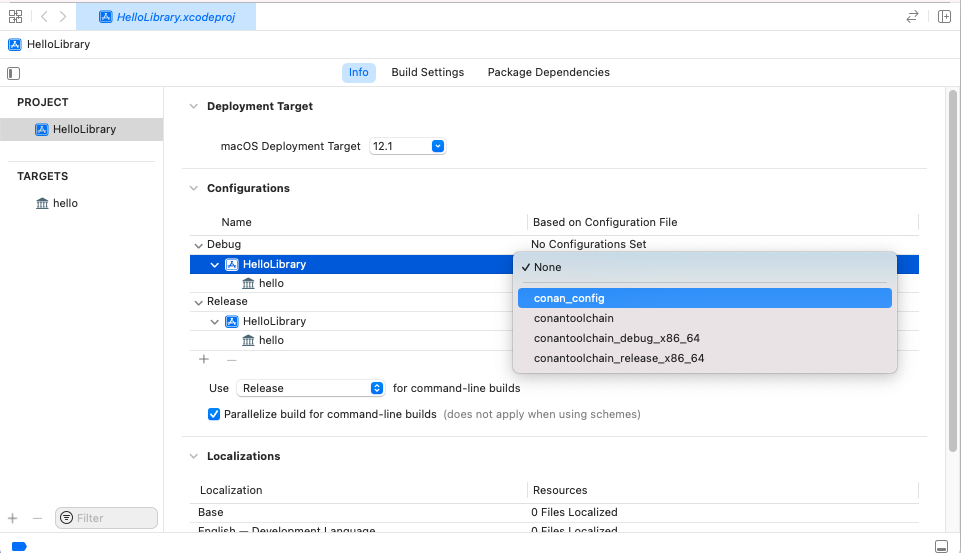The width and height of the screenshot is (961, 553).
Task: Click the filter icon in sidebar filter field
Action: point(66,518)
